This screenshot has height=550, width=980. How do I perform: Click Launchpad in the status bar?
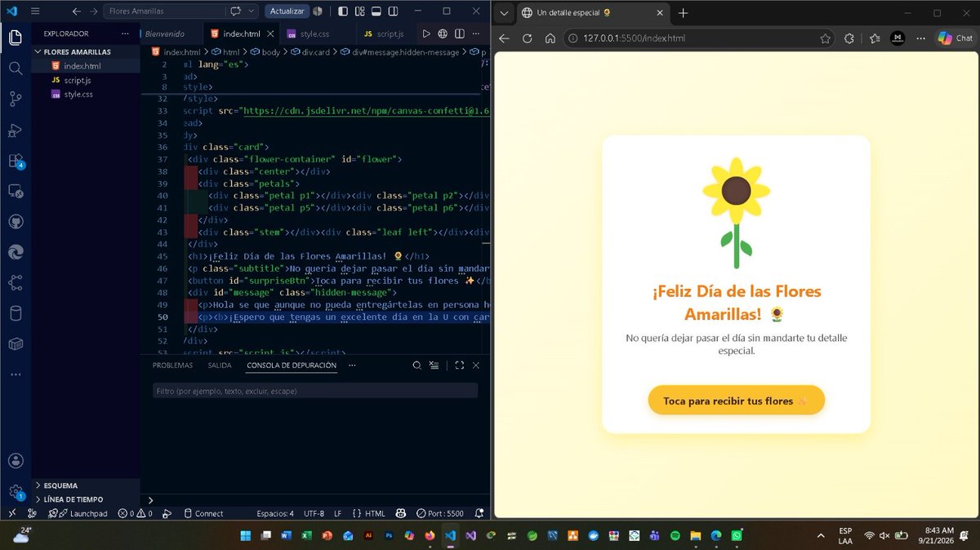coord(78,513)
